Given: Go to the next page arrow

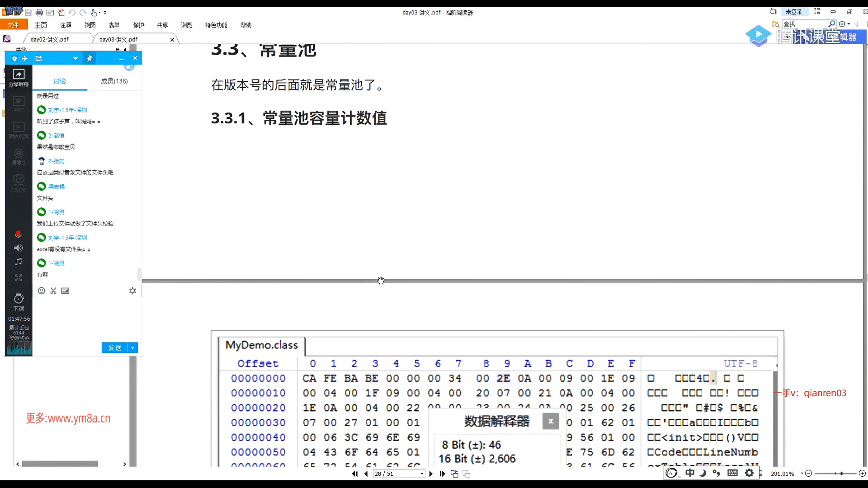Looking at the screenshot, I should pyautogui.click(x=431, y=474).
